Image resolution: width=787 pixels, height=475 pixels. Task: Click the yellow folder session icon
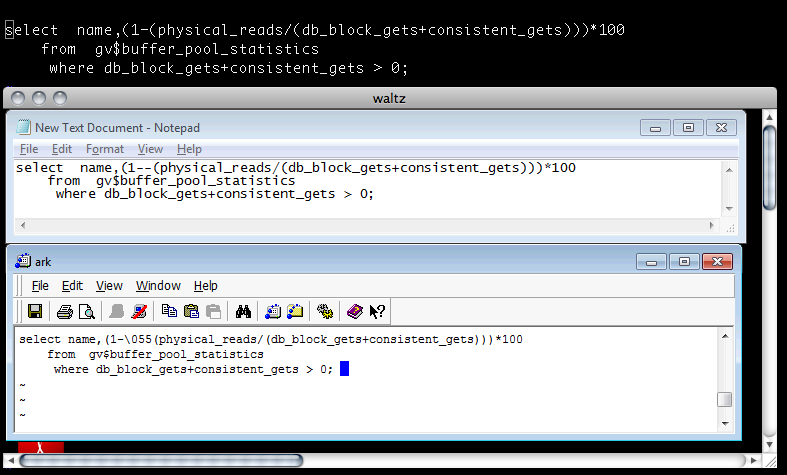click(x=295, y=311)
